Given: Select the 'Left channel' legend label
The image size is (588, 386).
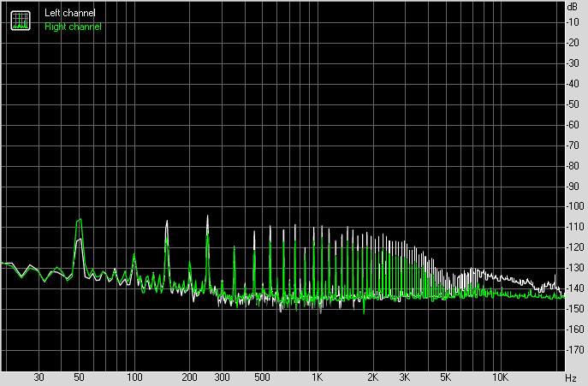Looking at the screenshot, I should click(69, 13).
